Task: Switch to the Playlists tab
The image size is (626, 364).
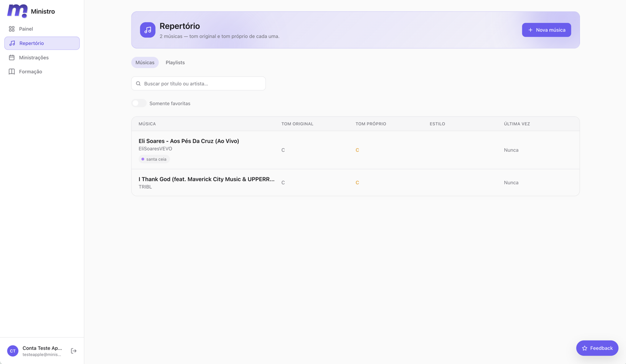Action: pos(175,63)
